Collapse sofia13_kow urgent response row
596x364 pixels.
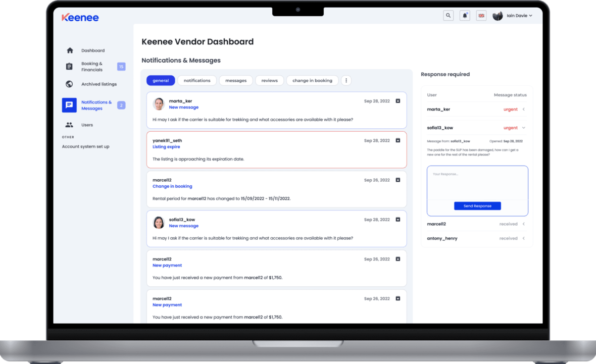[524, 128]
